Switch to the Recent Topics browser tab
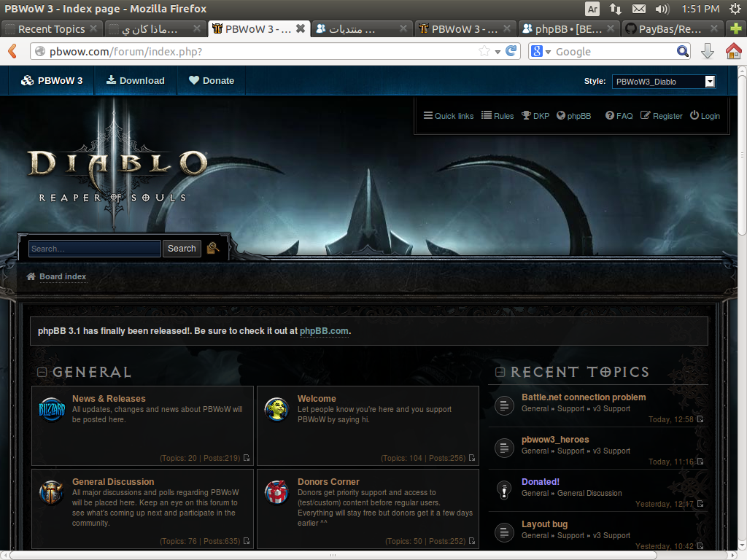 (x=51, y=29)
